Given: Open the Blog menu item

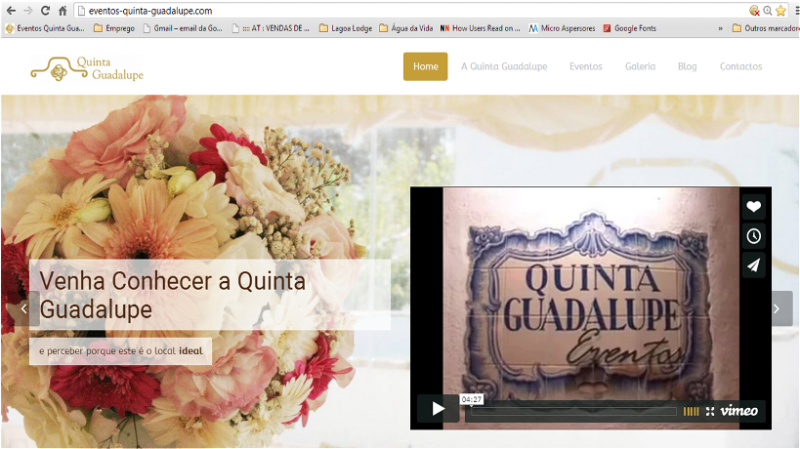Looking at the screenshot, I should coord(687,66).
